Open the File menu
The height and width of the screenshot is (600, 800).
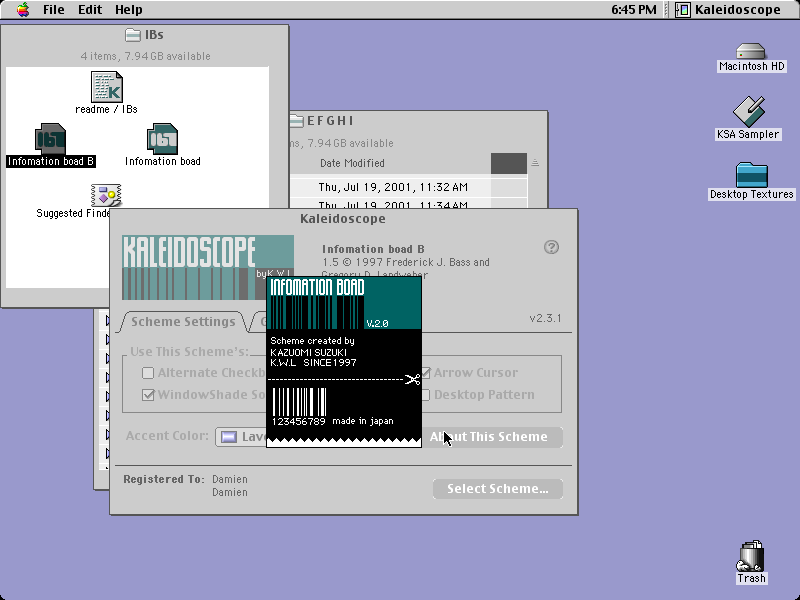click(54, 10)
